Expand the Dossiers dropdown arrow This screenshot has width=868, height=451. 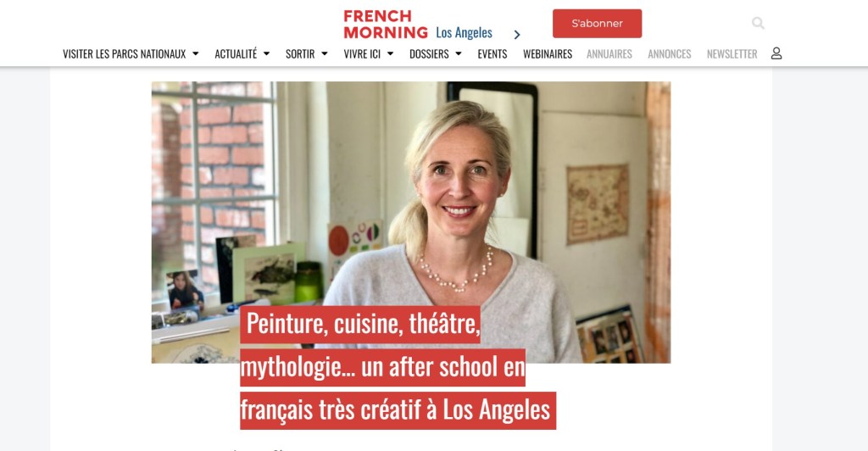[x=459, y=53]
